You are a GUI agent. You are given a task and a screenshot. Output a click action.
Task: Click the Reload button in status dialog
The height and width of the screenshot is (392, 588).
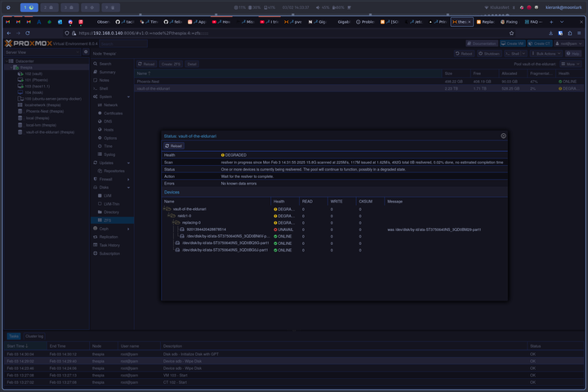[x=174, y=145]
